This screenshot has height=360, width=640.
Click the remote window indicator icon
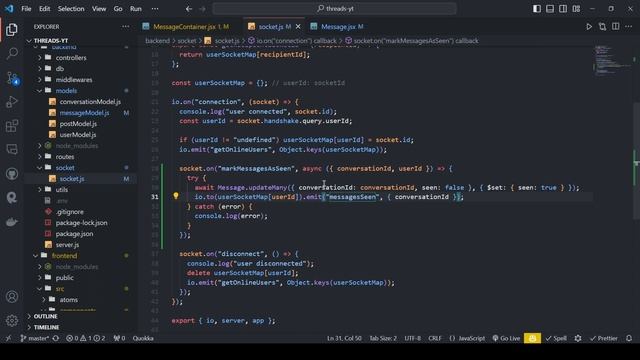[8, 338]
